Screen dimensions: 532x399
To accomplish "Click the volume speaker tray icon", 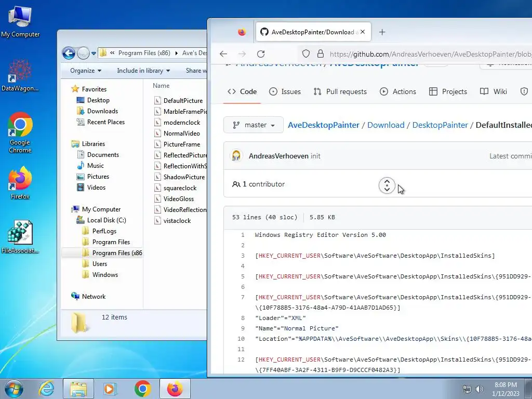I will click(479, 389).
